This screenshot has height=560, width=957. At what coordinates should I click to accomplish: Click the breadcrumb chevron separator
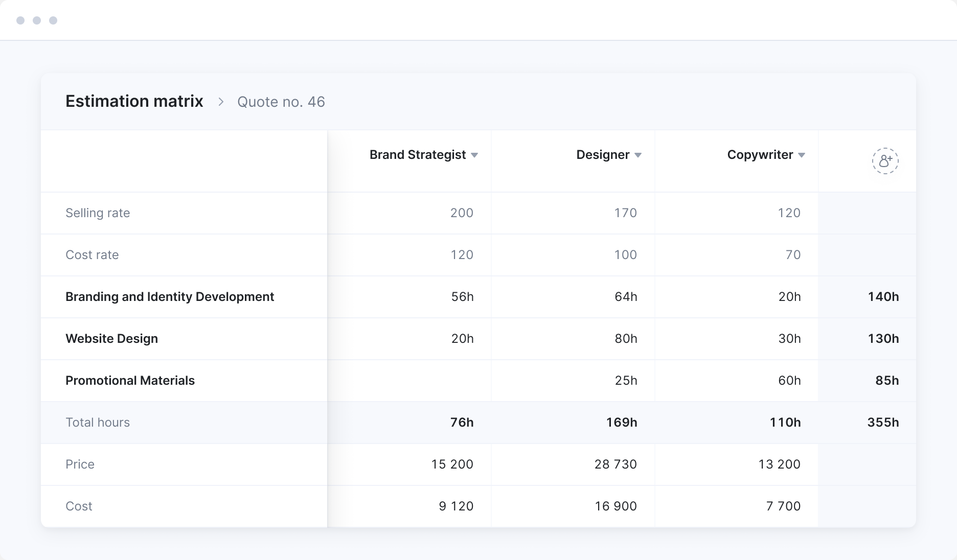[x=221, y=102]
